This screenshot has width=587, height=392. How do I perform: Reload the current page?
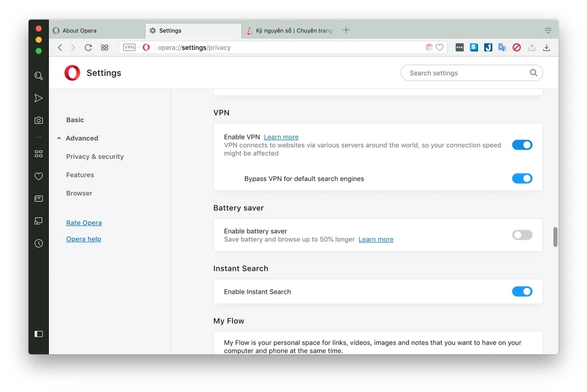88,48
